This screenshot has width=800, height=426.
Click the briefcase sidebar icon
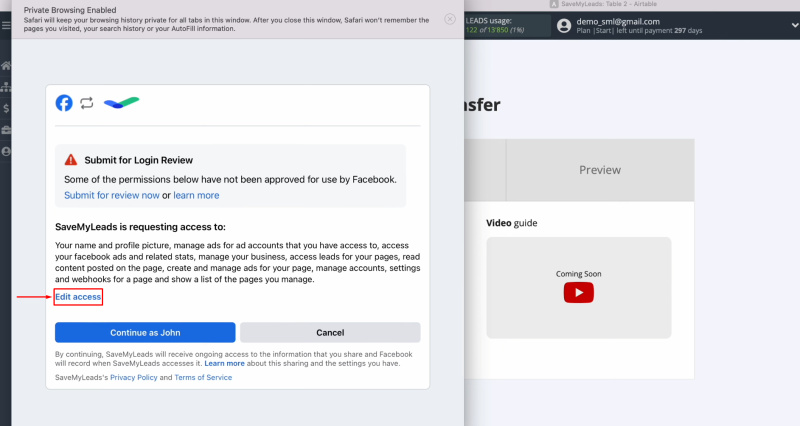coord(6,130)
